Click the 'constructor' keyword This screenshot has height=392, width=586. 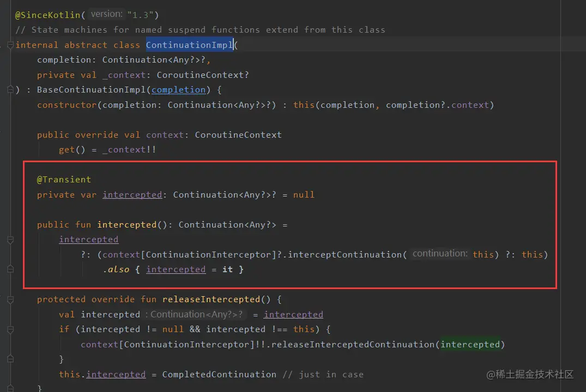pos(67,105)
